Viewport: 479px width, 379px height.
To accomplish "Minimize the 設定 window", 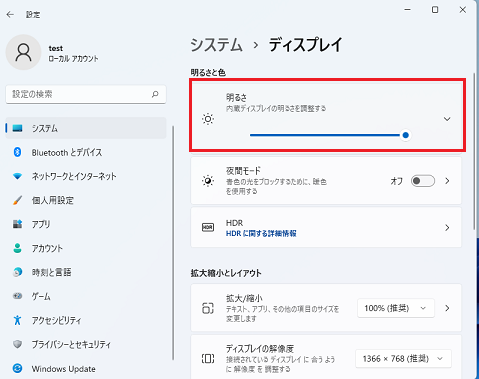I will click(407, 10).
